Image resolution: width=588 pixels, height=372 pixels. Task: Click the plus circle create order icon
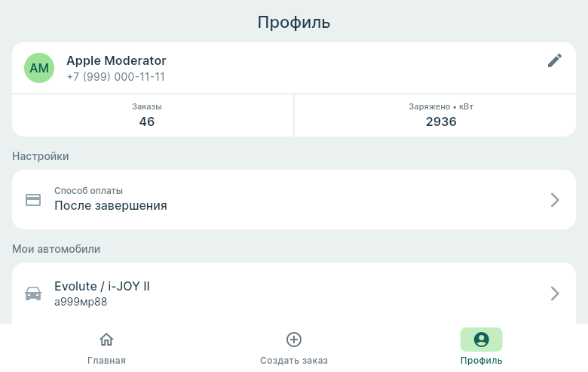point(294,340)
